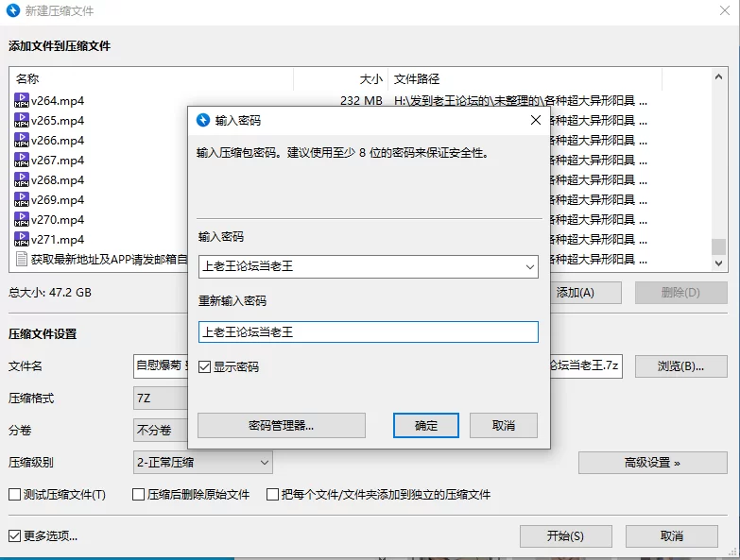740x560 pixels.
Task: Click the v270.mp4 file icon
Action: pyautogui.click(x=21, y=219)
